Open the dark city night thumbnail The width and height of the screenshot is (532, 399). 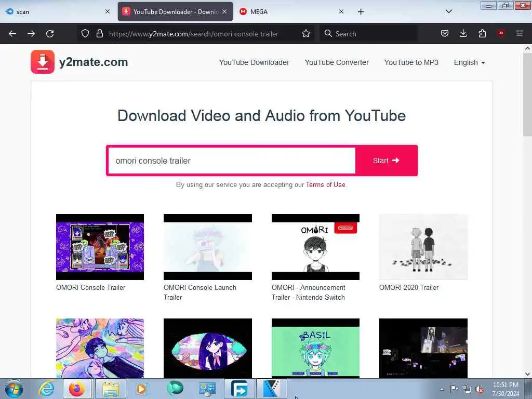click(x=423, y=348)
